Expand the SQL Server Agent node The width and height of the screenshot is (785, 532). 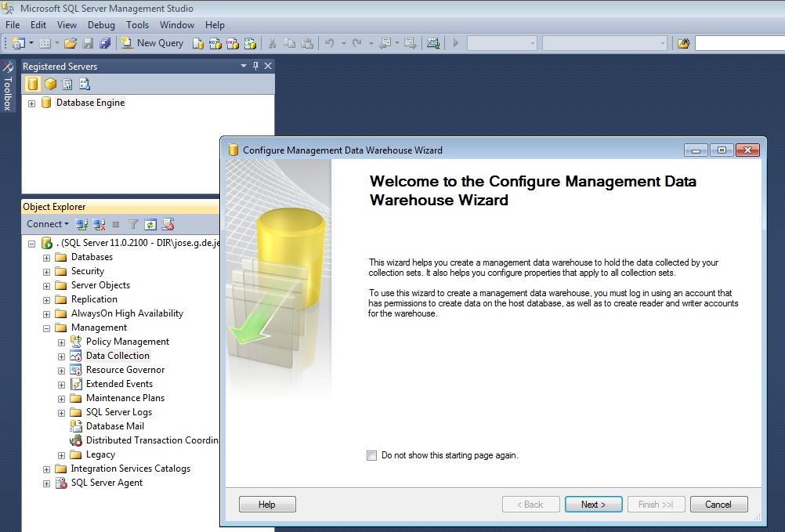tap(46, 483)
